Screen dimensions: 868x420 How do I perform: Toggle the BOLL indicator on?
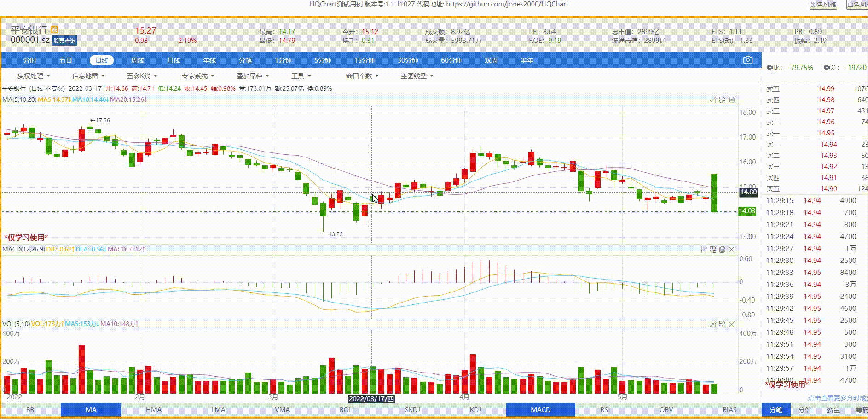point(347,409)
